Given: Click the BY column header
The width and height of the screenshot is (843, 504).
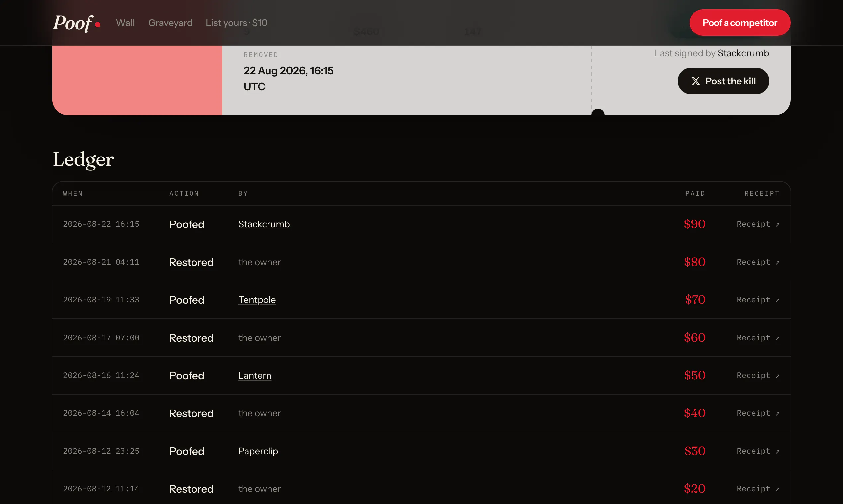Looking at the screenshot, I should (x=243, y=194).
